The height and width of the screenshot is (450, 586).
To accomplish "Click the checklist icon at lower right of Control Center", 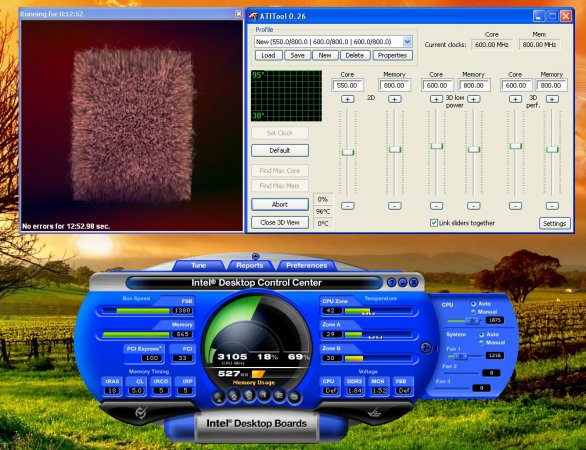I will (x=374, y=413).
